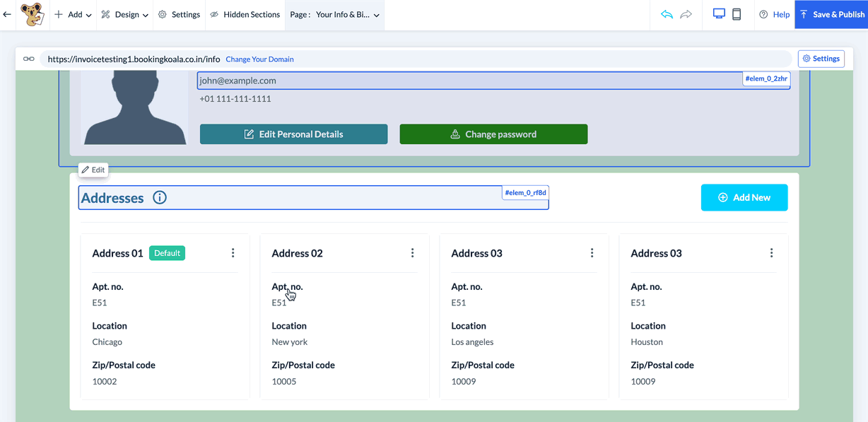This screenshot has width=868, height=422.
Task: Click Change Your Domain link
Action: (259, 59)
